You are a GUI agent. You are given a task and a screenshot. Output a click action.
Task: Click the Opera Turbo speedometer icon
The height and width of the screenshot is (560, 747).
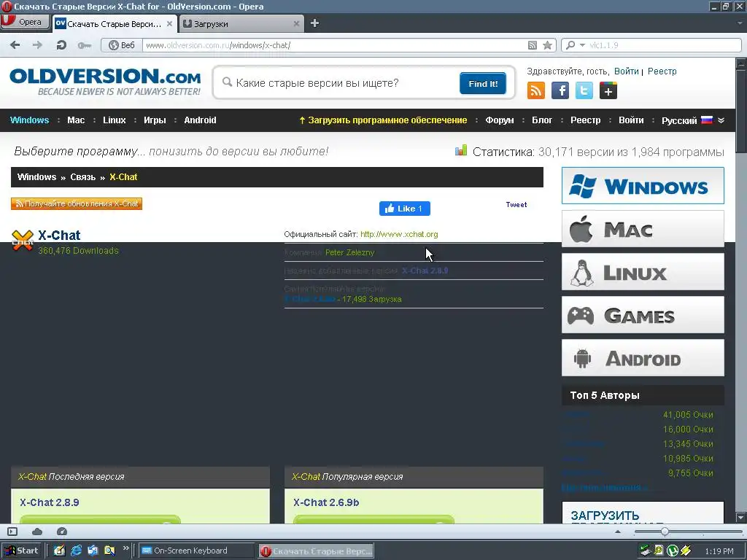click(62, 532)
